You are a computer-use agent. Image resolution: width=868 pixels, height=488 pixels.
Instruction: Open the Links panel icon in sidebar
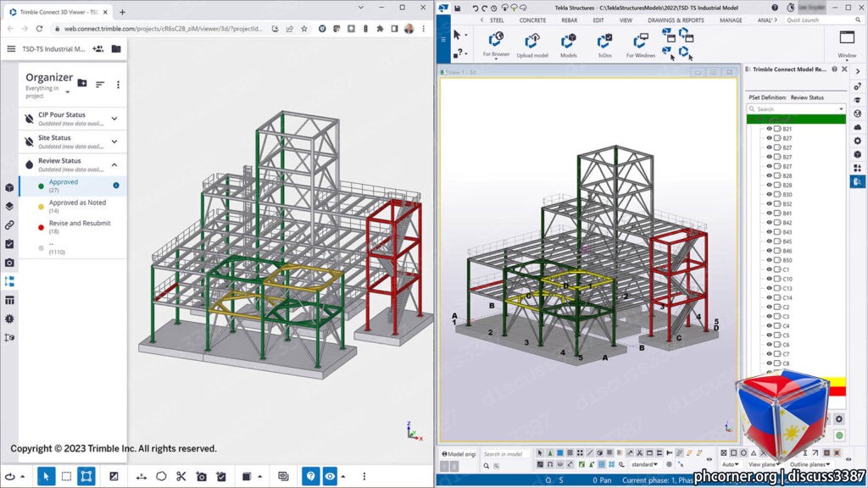tap(9, 225)
